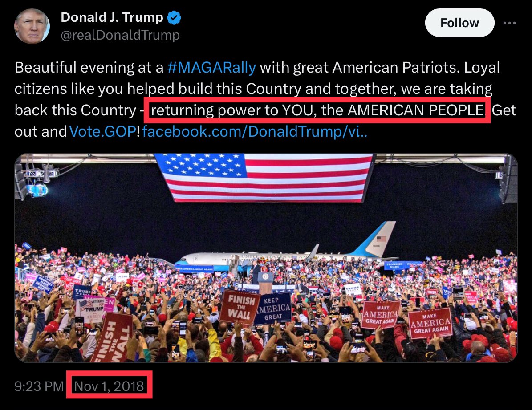532x410 pixels.
Task: Click the tweet text starting Beautiful evening
Action: pyautogui.click(x=265, y=99)
